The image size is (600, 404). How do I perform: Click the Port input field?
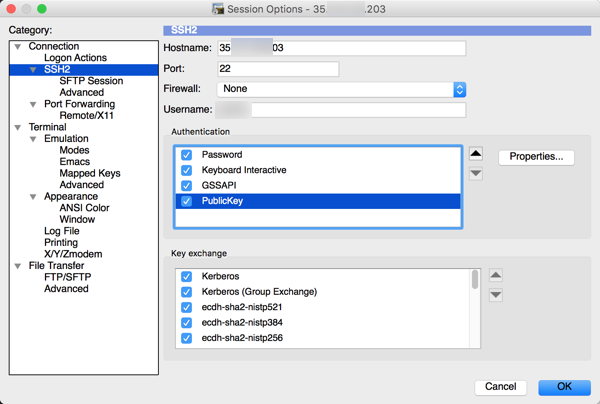pyautogui.click(x=278, y=69)
